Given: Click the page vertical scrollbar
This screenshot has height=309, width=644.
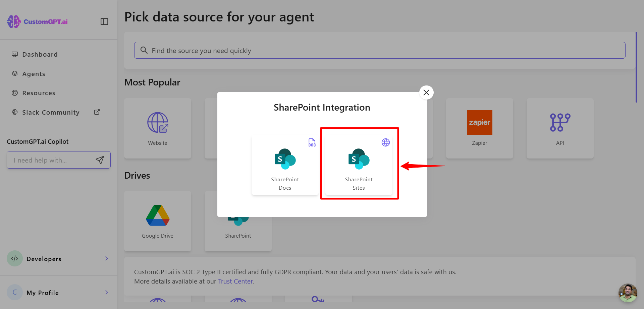Looking at the screenshot, I should click(636, 67).
